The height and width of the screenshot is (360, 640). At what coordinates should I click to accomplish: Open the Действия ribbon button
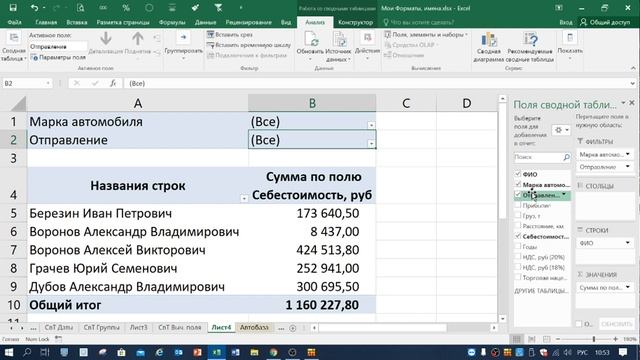click(367, 46)
